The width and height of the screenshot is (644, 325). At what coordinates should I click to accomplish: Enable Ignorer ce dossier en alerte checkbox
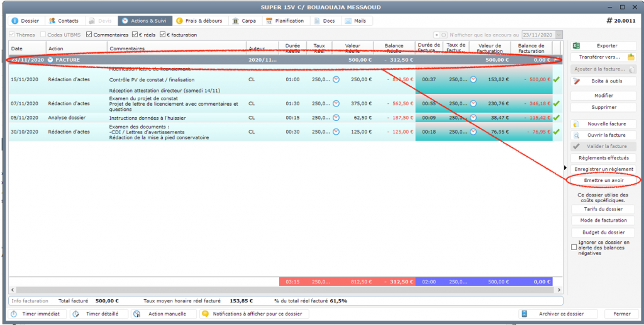click(574, 248)
